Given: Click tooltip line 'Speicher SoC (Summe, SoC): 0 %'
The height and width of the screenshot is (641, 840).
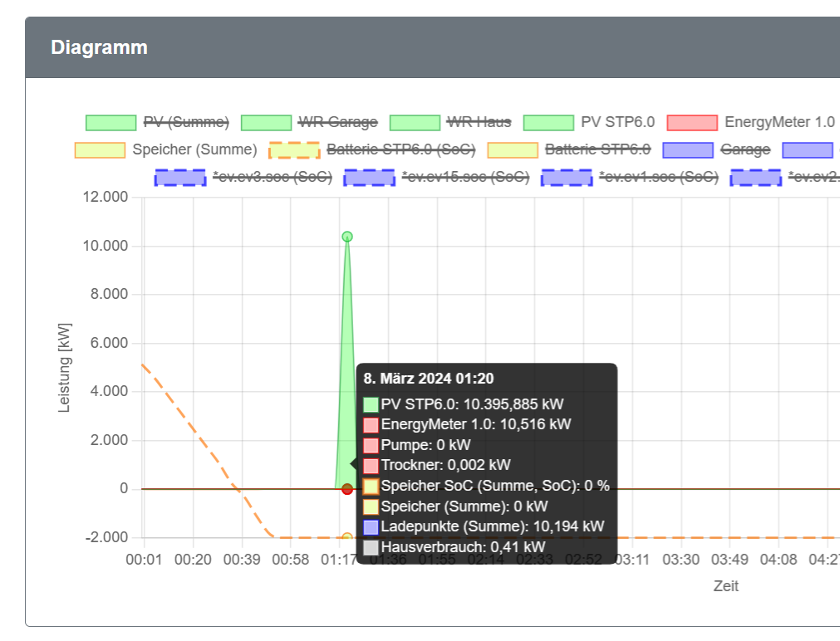Looking at the screenshot, I should (x=495, y=486).
